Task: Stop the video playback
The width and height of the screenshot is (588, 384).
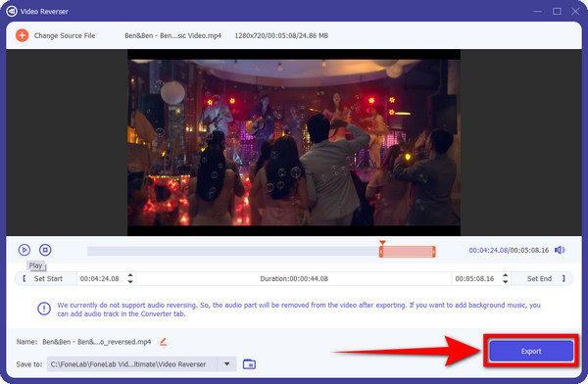Action: click(45, 250)
